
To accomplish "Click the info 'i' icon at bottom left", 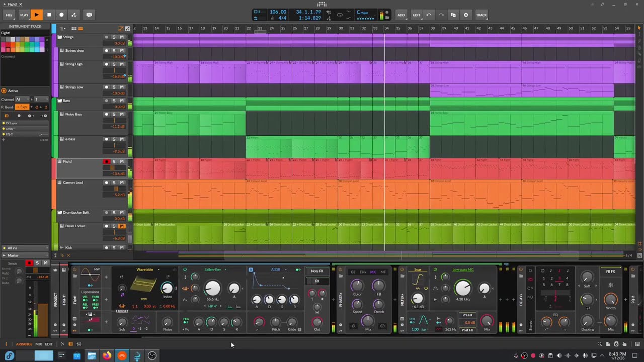I will pyautogui.click(x=6, y=344).
